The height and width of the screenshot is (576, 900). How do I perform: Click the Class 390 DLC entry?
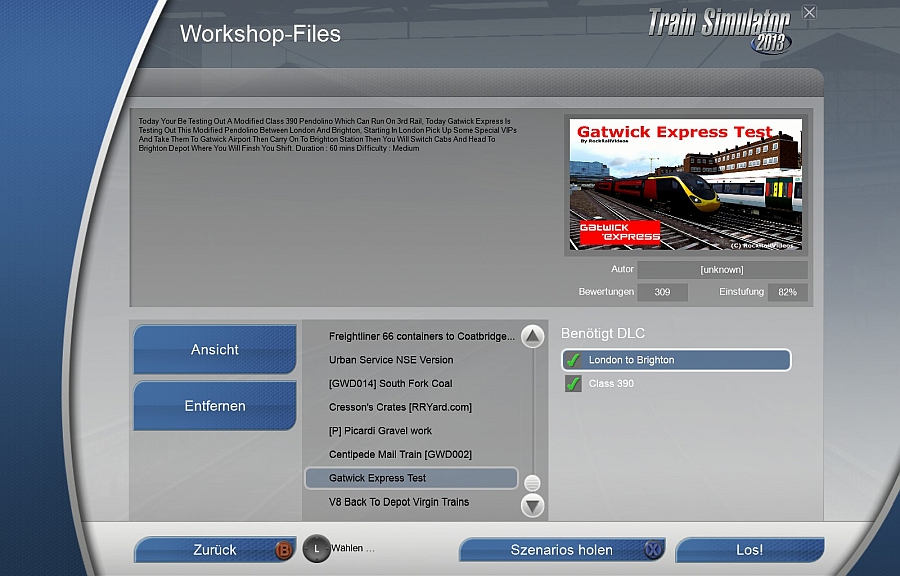(x=611, y=384)
